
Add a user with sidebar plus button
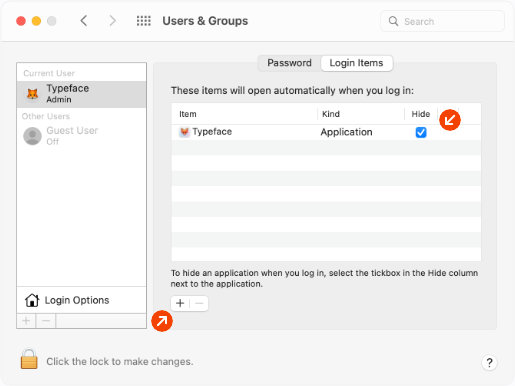[x=26, y=321]
